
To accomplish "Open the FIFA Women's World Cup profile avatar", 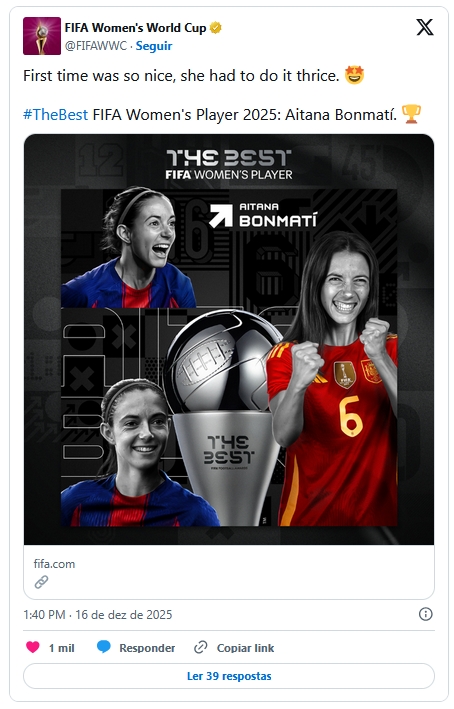I will pos(42,36).
